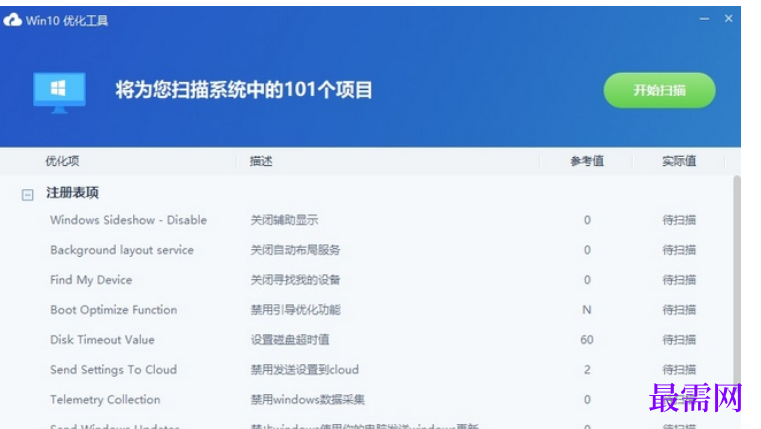
Task: Close the Win10 优化工具 window
Action: 728,18
